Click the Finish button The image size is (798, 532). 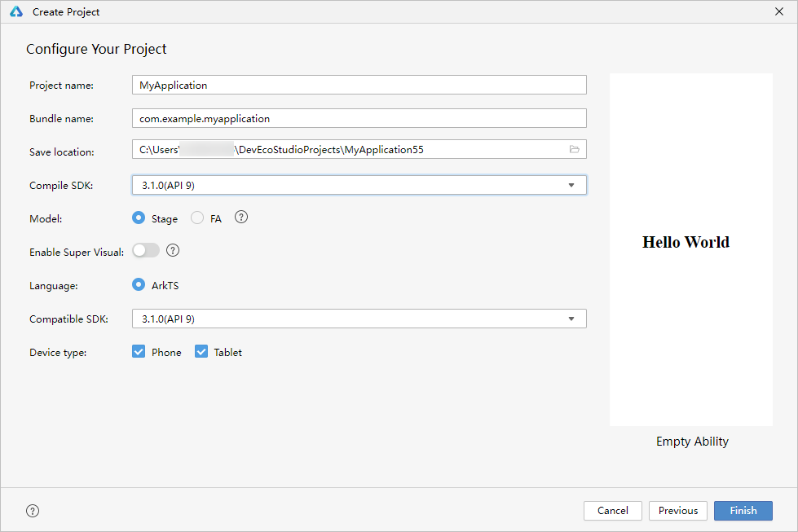(743, 510)
